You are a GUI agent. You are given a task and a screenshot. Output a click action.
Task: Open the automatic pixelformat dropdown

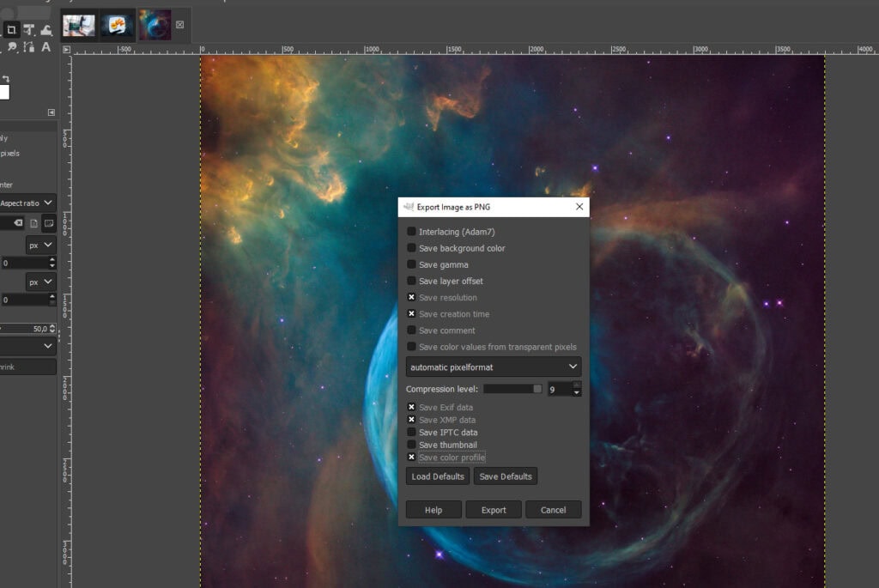[493, 366]
